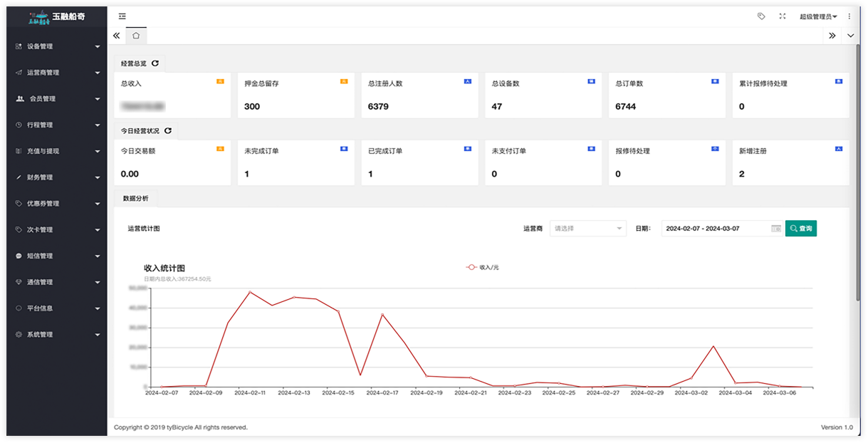Click the 总设备数 card badge icon
Viewport: 868px width, 443px height.
point(591,82)
